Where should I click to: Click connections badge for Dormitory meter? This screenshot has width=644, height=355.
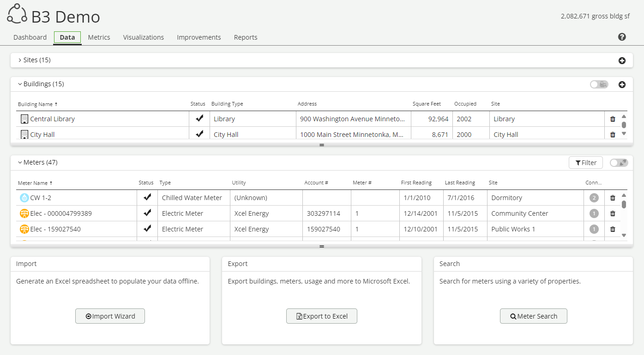[x=594, y=198]
